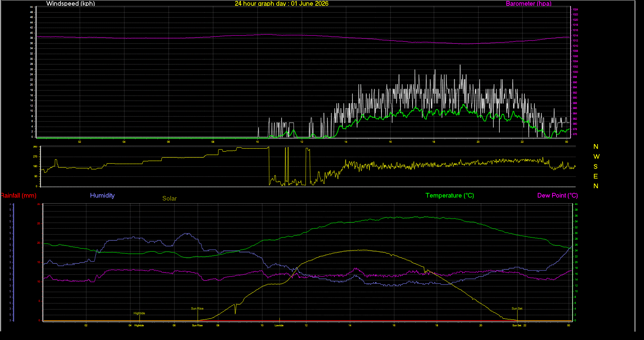The width and height of the screenshot is (644, 340).
Task: Select the 'Rainfall (mm)' legend label
Action: pyautogui.click(x=18, y=196)
